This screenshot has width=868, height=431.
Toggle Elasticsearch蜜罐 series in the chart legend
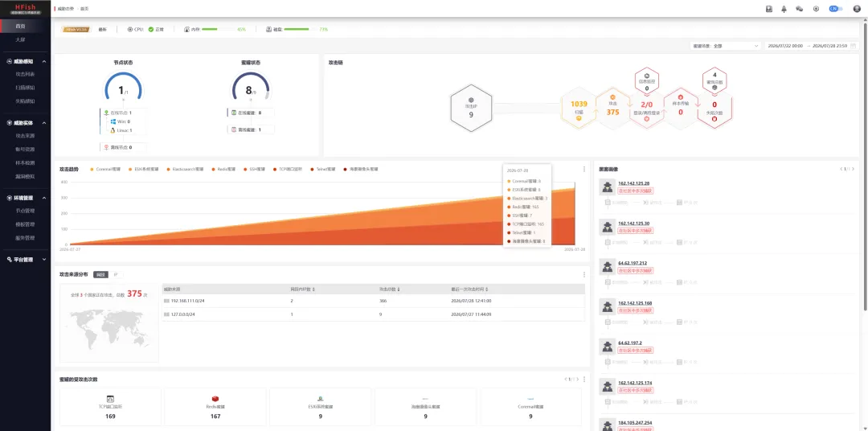tap(185, 169)
